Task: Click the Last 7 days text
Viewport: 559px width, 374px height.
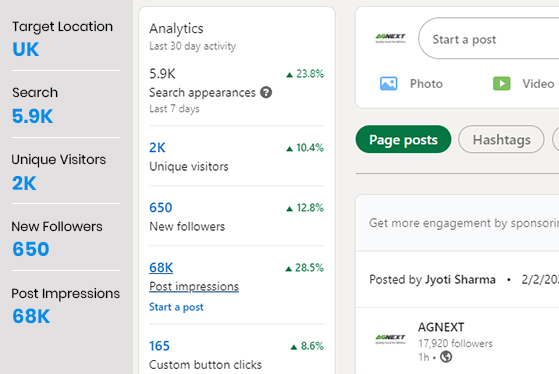Action: pos(174,108)
